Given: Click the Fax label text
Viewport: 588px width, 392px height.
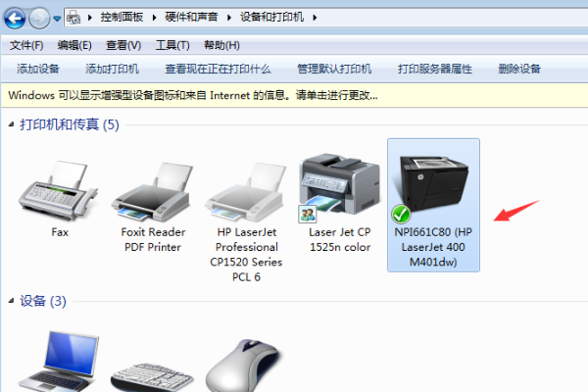Looking at the screenshot, I should [x=60, y=232].
